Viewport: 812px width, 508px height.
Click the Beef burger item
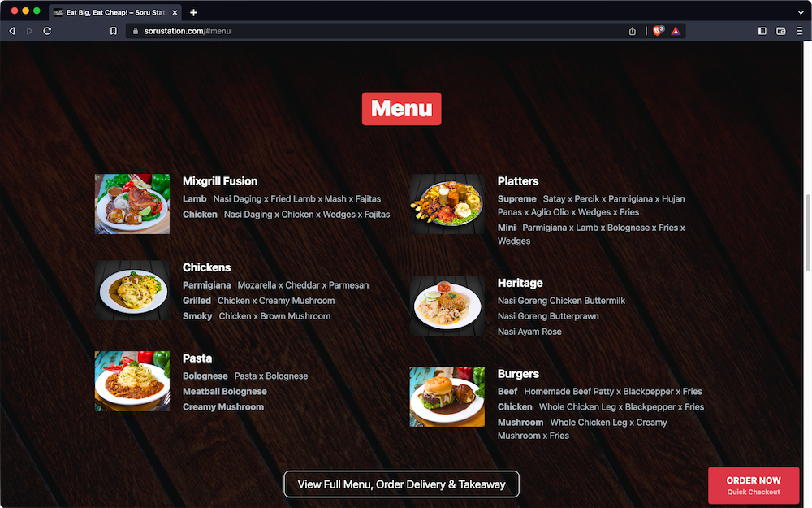(600, 392)
